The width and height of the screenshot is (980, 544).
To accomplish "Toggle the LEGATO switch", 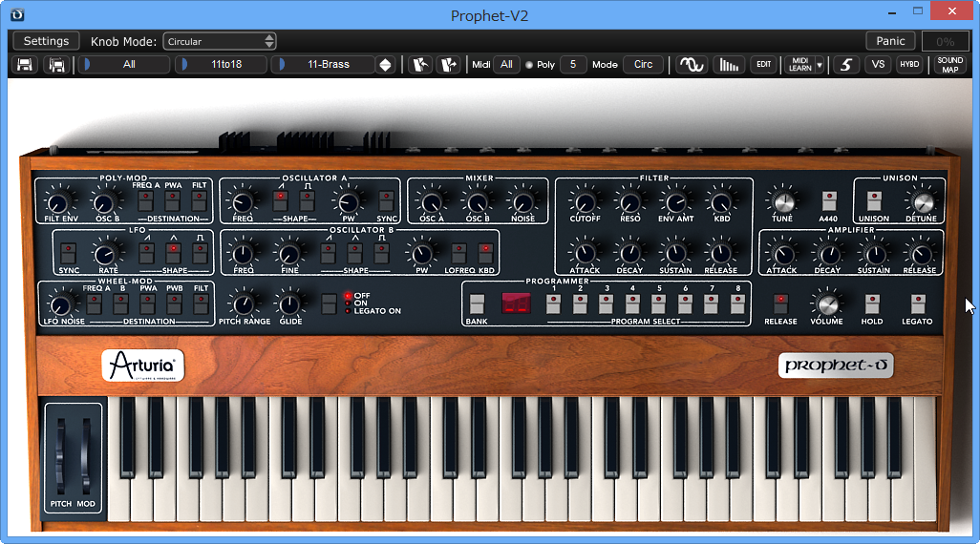I will tap(918, 304).
